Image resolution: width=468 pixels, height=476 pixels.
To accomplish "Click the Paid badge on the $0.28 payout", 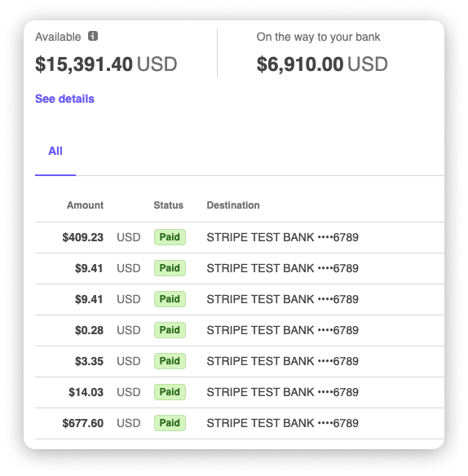I will pyautogui.click(x=170, y=330).
